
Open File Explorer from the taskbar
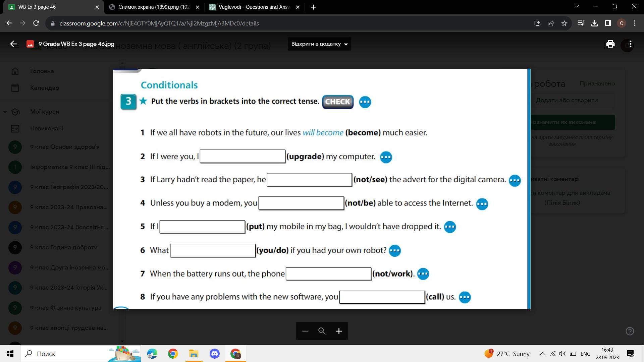(194, 354)
